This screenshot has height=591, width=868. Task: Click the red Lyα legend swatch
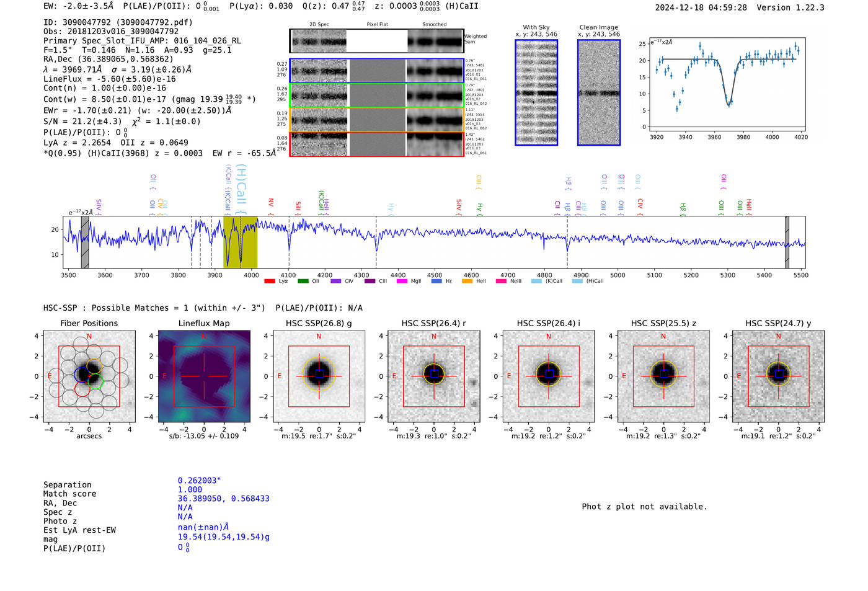(x=269, y=281)
